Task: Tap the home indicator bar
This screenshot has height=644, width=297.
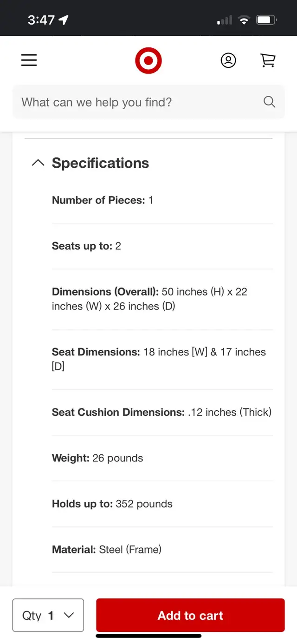Action: click(148, 636)
